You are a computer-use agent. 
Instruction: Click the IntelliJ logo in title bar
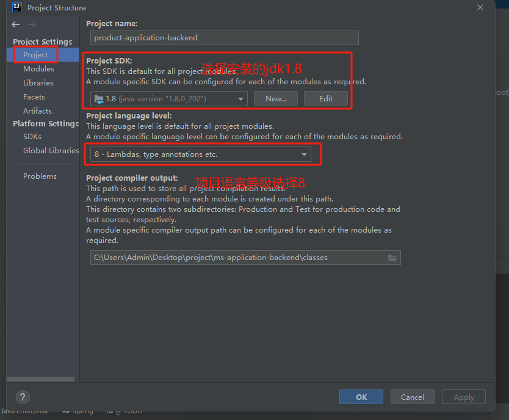(x=16, y=8)
